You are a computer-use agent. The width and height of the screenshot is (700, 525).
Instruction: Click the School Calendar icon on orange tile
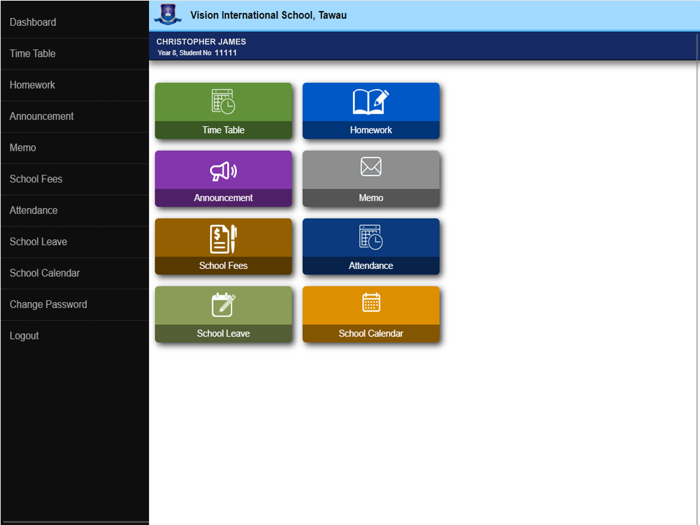click(371, 302)
